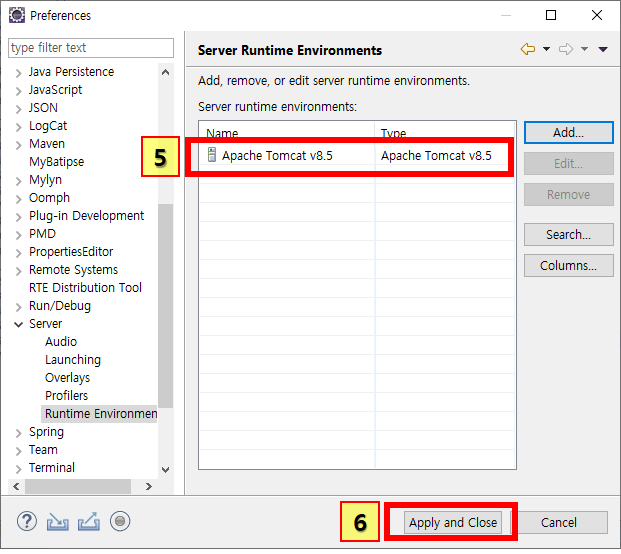This screenshot has height=554, width=621.
Task: Click the Preferences window gear icon
Action: pyautogui.click(x=17, y=15)
